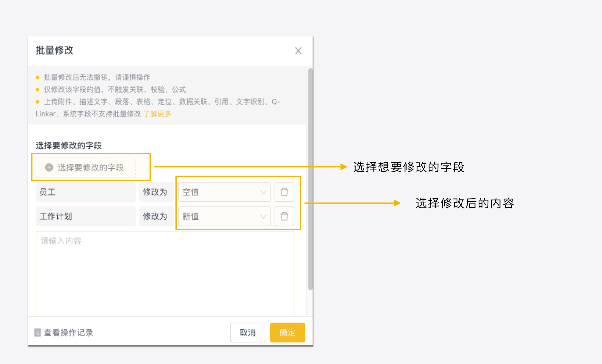The image size is (602, 364).
Task: Open the 空值 dropdown for 员工
Action: [x=224, y=192]
